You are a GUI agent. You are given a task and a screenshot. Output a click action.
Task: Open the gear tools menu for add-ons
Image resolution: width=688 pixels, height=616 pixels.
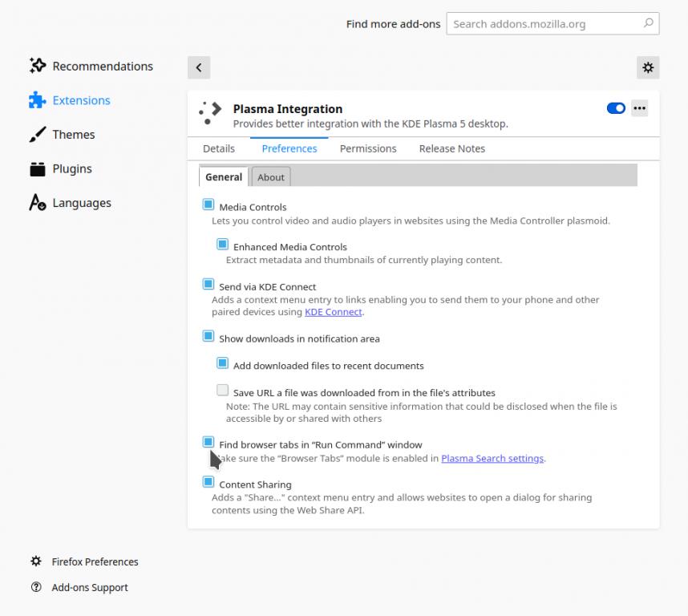click(648, 68)
